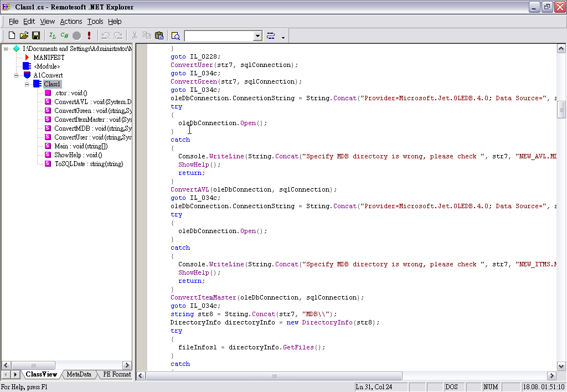Click the code pane vertical scrollbar thumb

pos(561,110)
